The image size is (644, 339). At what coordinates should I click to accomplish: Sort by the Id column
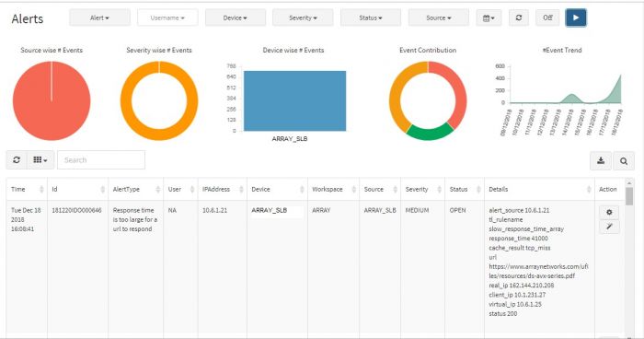coord(77,189)
